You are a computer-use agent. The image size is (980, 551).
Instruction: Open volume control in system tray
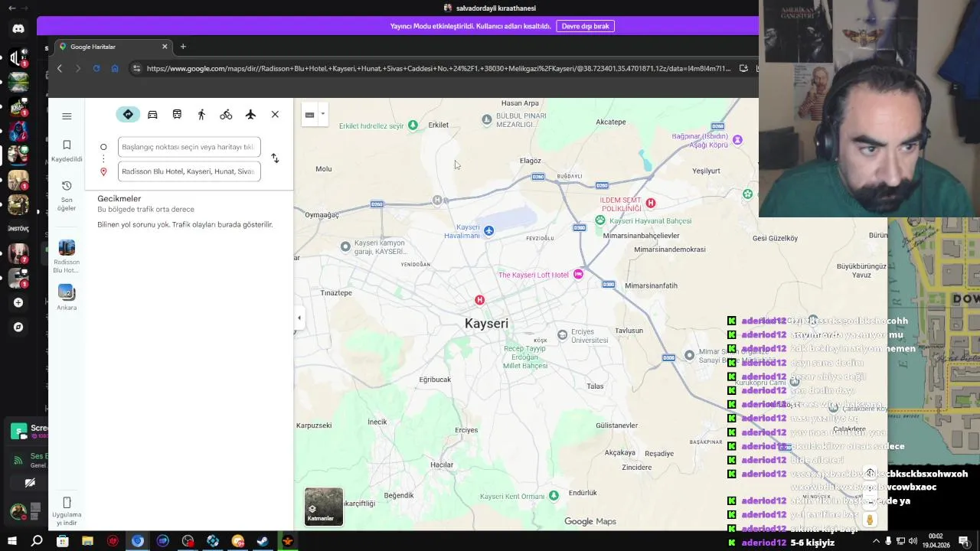(x=913, y=541)
